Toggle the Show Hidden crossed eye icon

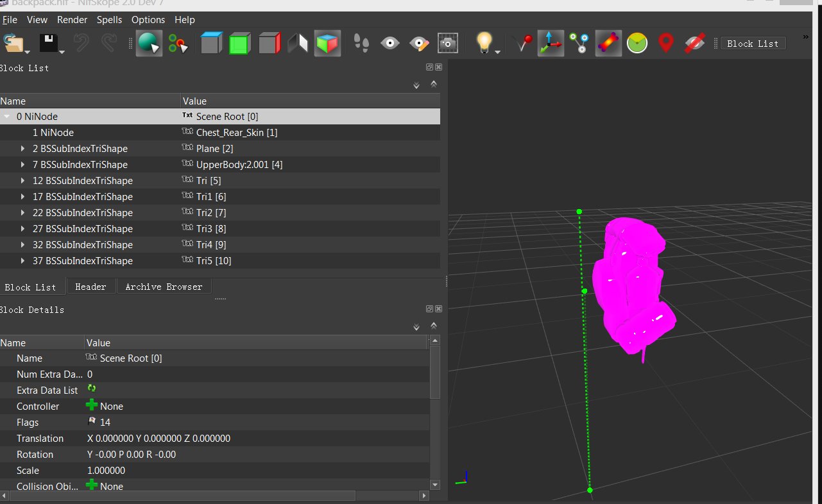[694, 44]
